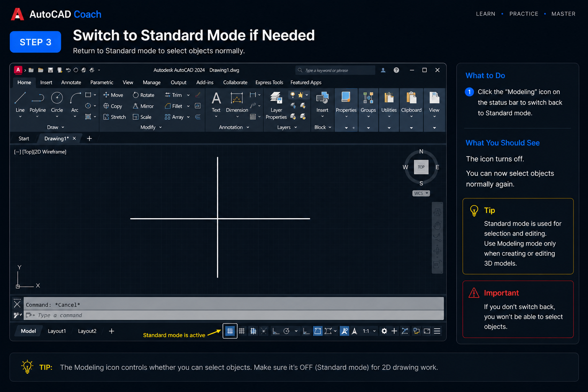Expand the Modify panel
Image resolution: width=588 pixels, height=392 pixels.
point(151,127)
